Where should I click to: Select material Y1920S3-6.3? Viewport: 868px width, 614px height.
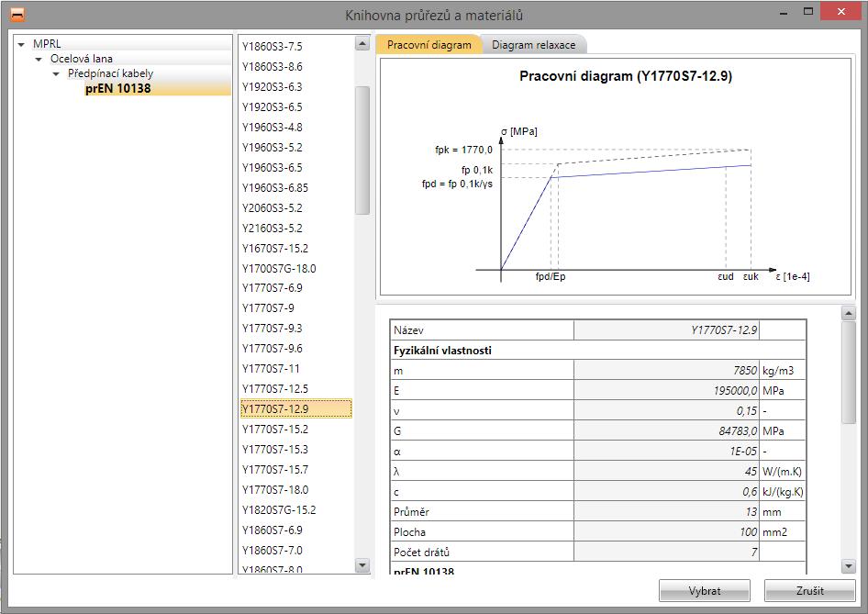(x=273, y=87)
